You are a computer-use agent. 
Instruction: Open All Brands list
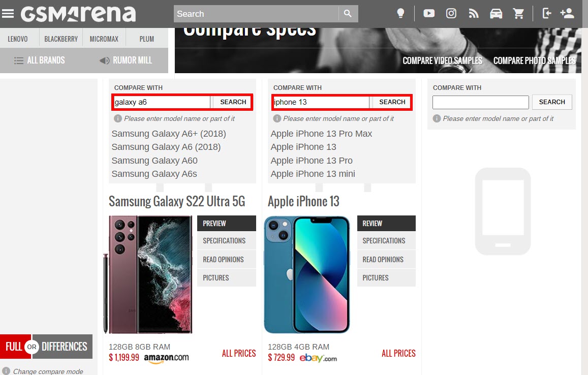coord(40,60)
